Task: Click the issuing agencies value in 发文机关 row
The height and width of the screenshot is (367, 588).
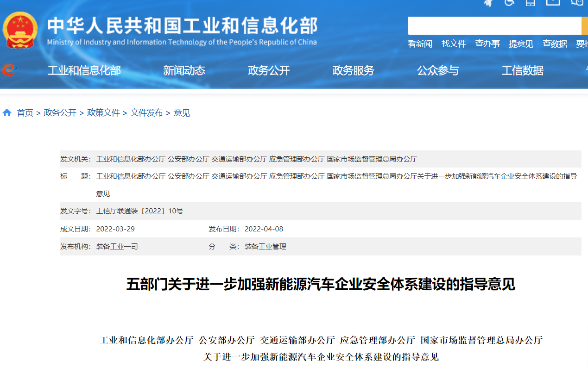Action: [257, 159]
